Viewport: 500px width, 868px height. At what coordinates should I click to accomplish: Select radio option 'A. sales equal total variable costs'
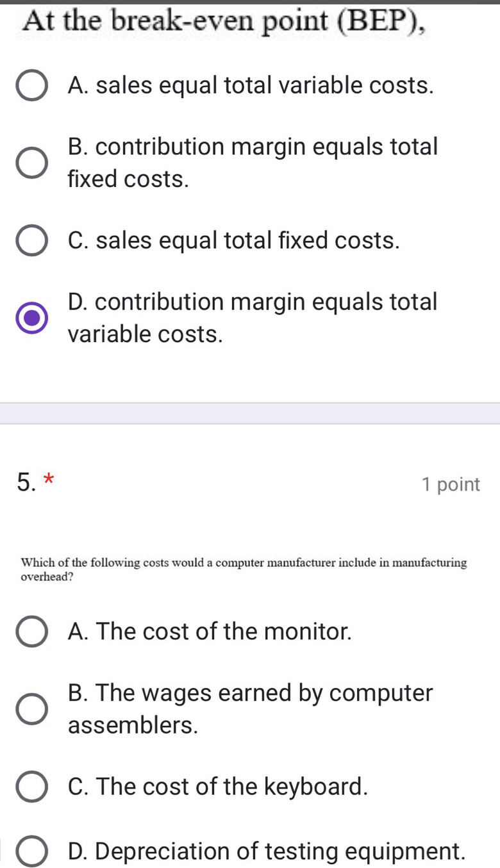click(x=31, y=86)
